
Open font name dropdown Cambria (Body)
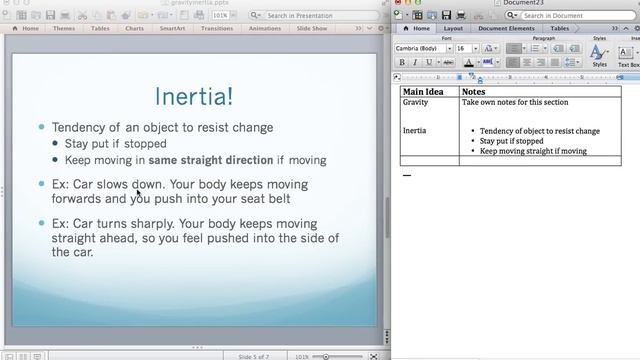(x=449, y=49)
